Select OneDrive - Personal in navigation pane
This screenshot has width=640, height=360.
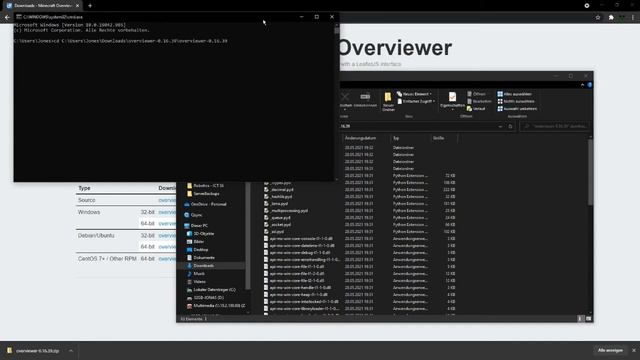click(x=205, y=204)
